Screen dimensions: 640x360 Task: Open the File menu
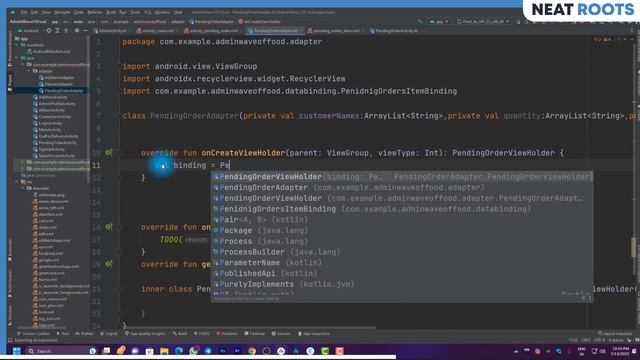coord(24,12)
